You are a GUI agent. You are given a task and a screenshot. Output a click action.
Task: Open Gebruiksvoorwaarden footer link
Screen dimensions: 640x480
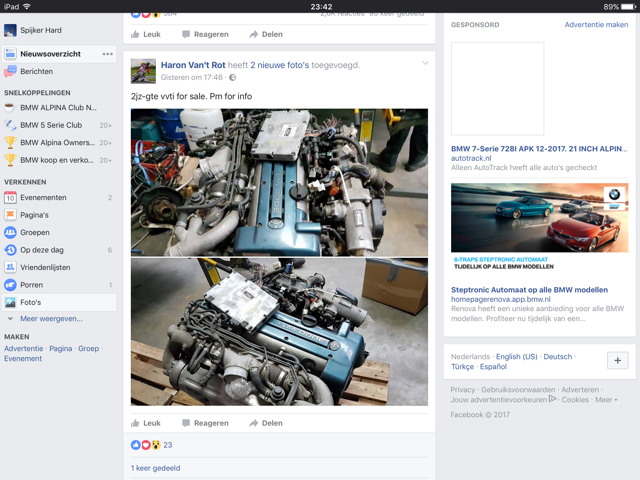pos(518,390)
